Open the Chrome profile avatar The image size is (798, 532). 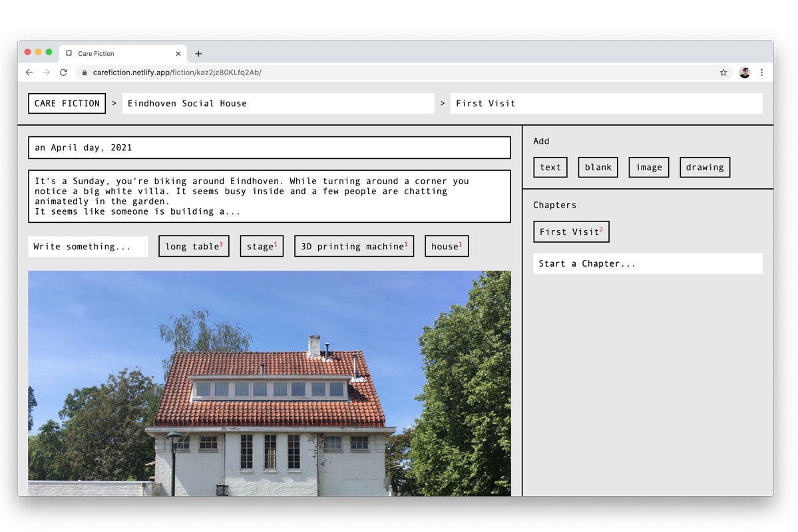point(745,72)
